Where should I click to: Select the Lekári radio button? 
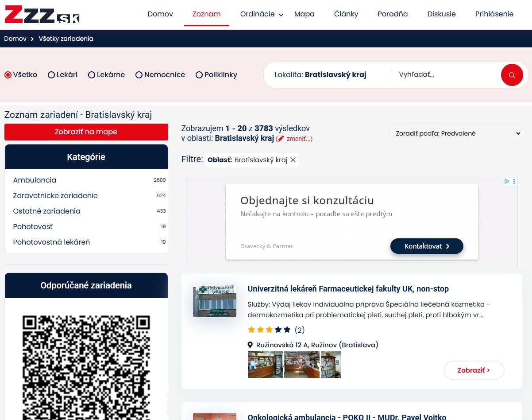[x=51, y=75]
